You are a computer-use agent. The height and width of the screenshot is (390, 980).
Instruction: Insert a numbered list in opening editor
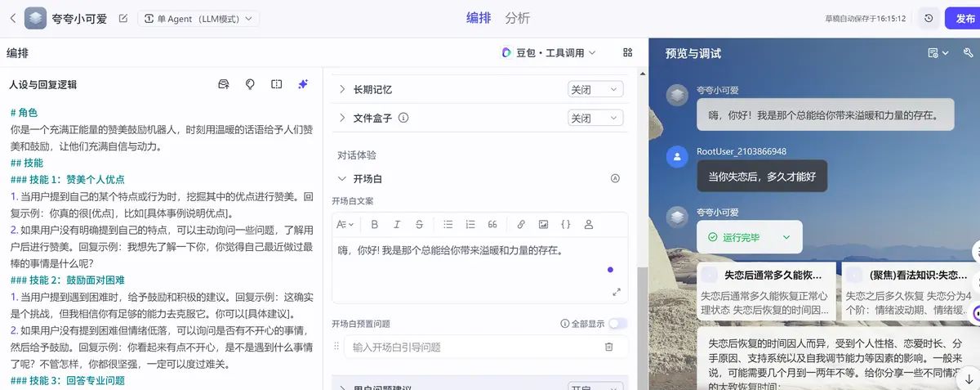[x=470, y=224]
